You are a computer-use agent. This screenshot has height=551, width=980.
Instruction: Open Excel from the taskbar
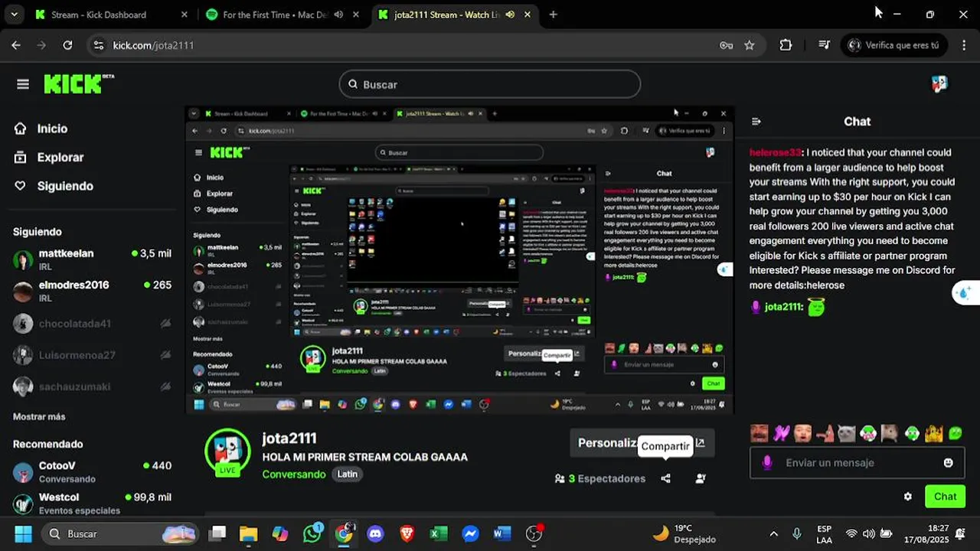[x=439, y=533]
